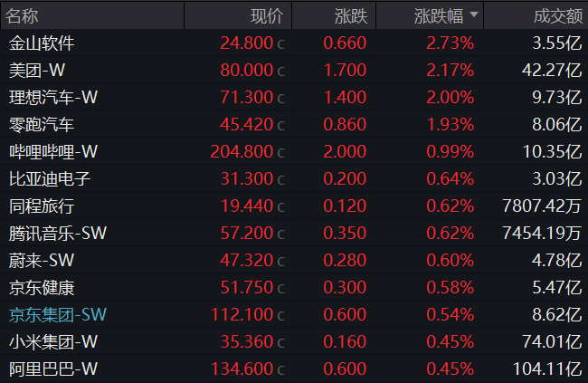Screen dimensions: 588x383
Task: Sort the list by 名称 column header
Action: [x=24, y=16]
